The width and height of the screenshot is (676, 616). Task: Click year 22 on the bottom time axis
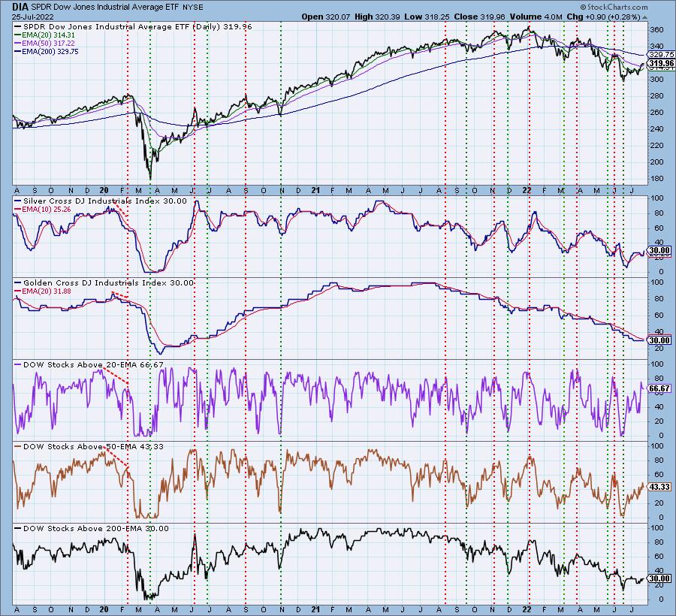click(527, 609)
